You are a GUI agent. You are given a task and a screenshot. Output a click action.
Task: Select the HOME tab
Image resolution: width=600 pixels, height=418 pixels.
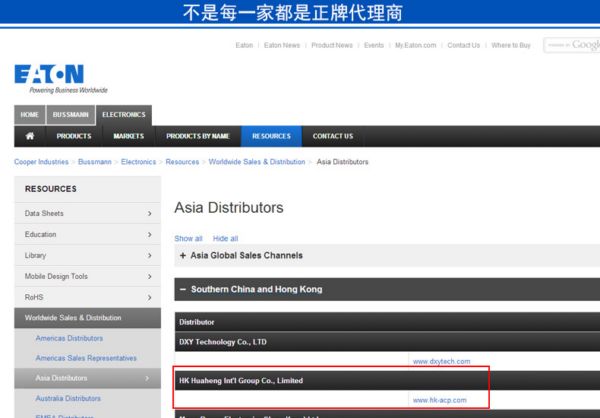(29, 115)
